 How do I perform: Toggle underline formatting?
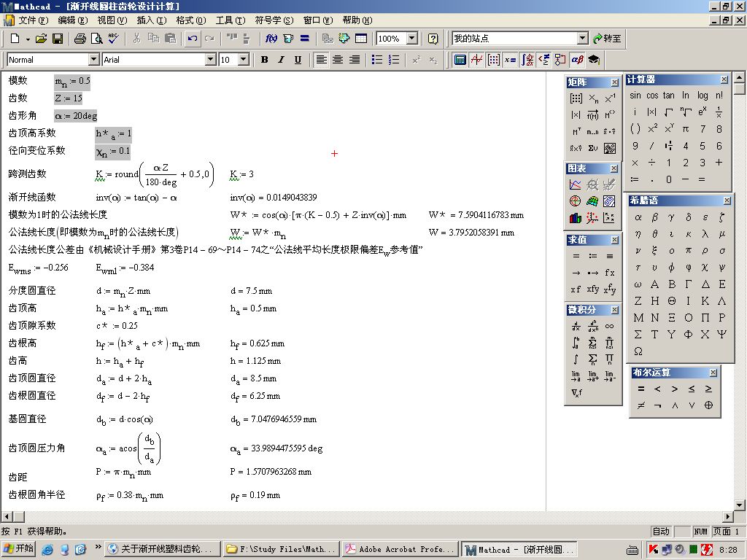[298, 60]
